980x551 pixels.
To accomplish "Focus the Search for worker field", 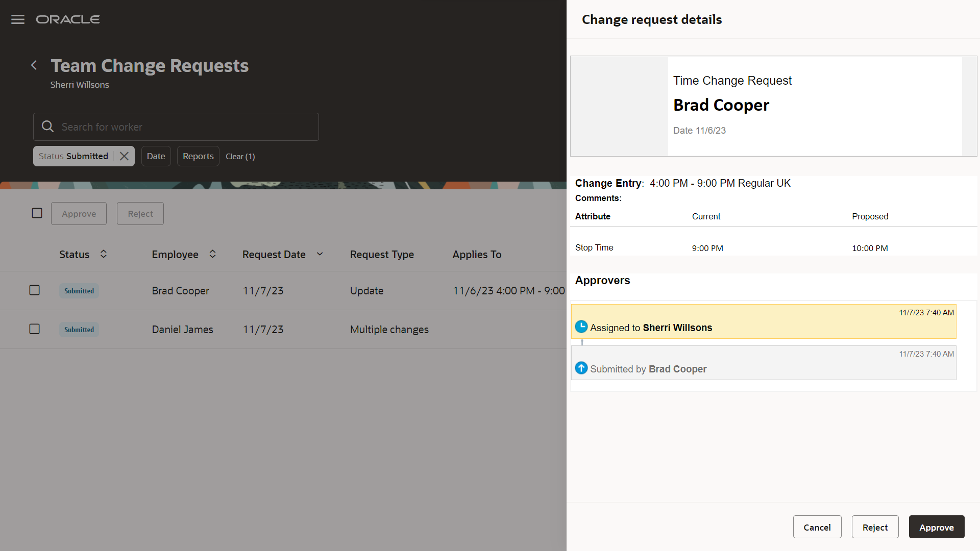I will pyautogui.click(x=176, y=127).
